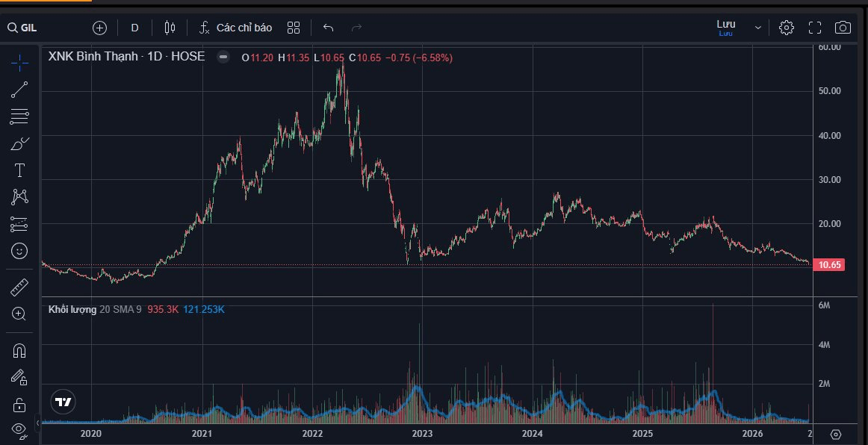Open the layout grid selection menu
The height and width of the screenshot is (445, 868).
(294, 28)
